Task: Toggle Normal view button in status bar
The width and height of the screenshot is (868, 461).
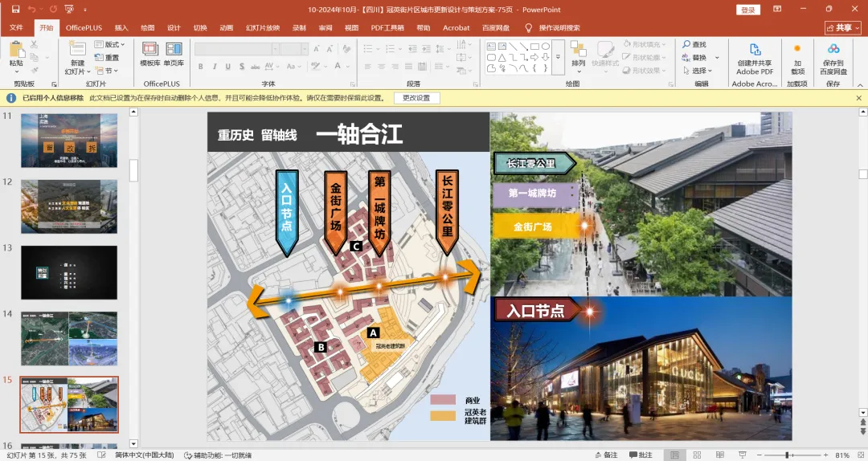Action: pos(674,455)
